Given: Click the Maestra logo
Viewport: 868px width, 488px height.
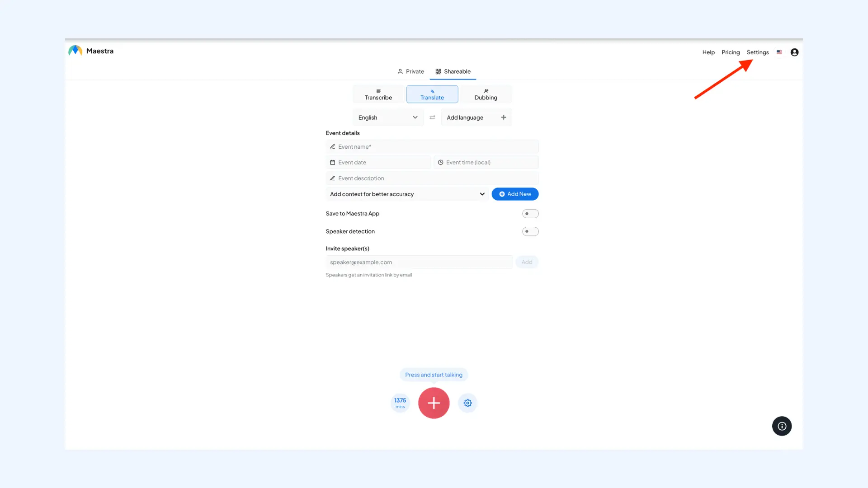Looking at the screenshot, I should point(90,51).
